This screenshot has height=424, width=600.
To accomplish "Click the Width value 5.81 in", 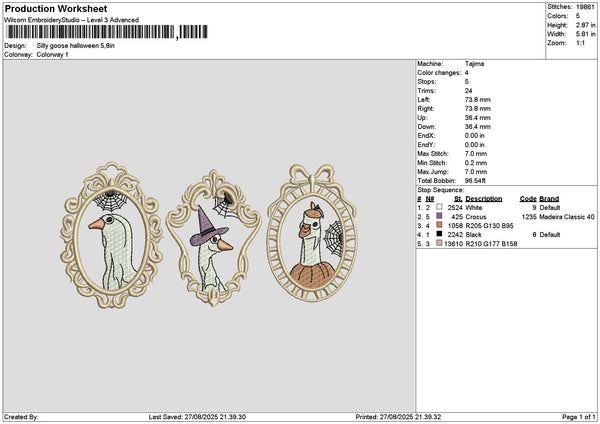I will pyautogui.click(x=586, y=34).
